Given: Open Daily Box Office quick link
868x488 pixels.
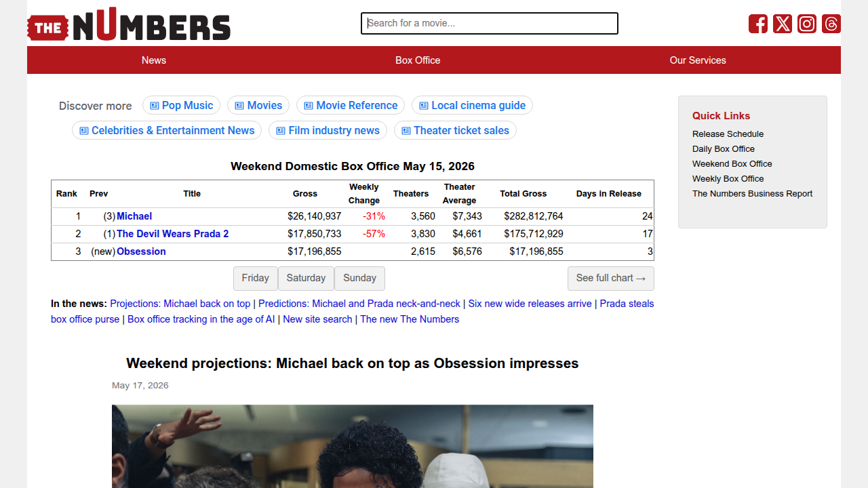Looking at the screenshot, I should 724,149.
